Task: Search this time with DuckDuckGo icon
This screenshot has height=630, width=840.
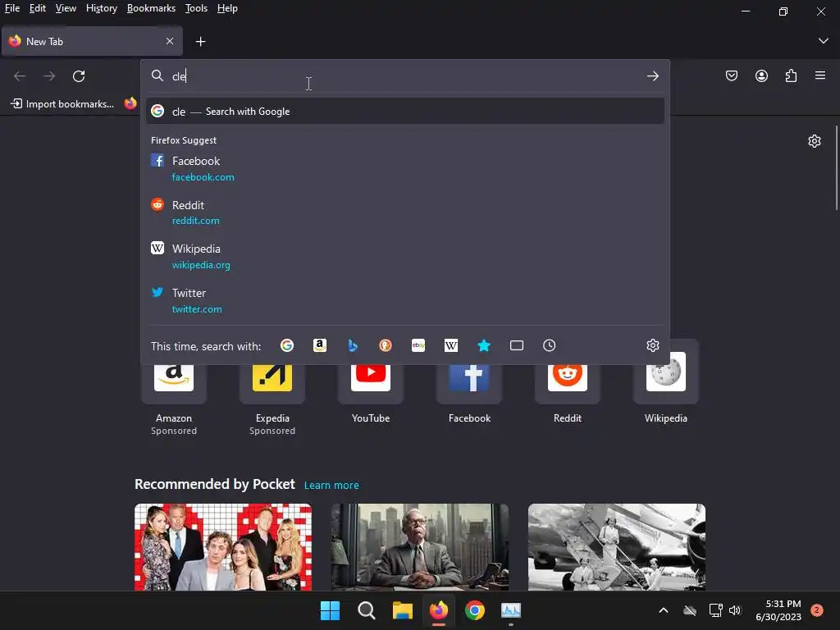Action: 386,345
